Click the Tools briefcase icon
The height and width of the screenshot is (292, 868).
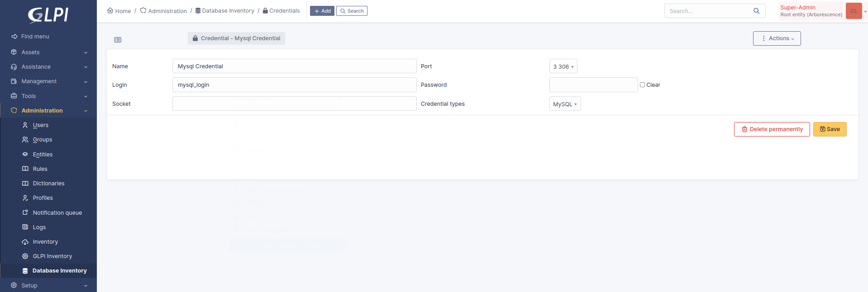point(14,96)
